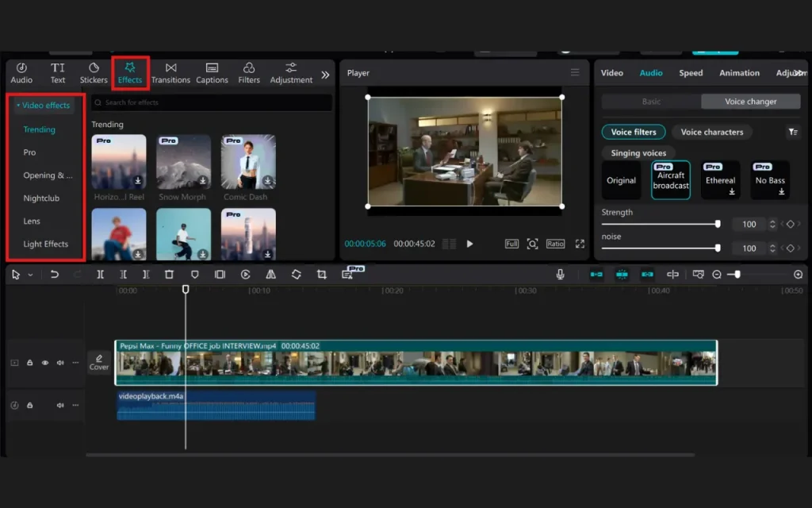812x508 pixels.
Task: Mute the video track with speaker icon
Action: [x=59, y=363]
